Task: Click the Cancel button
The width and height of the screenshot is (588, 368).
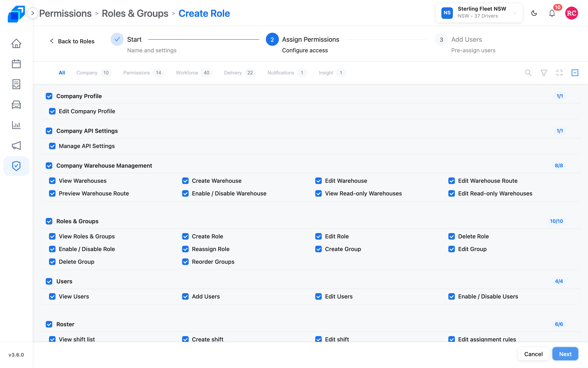Action: tap(533, 354)
